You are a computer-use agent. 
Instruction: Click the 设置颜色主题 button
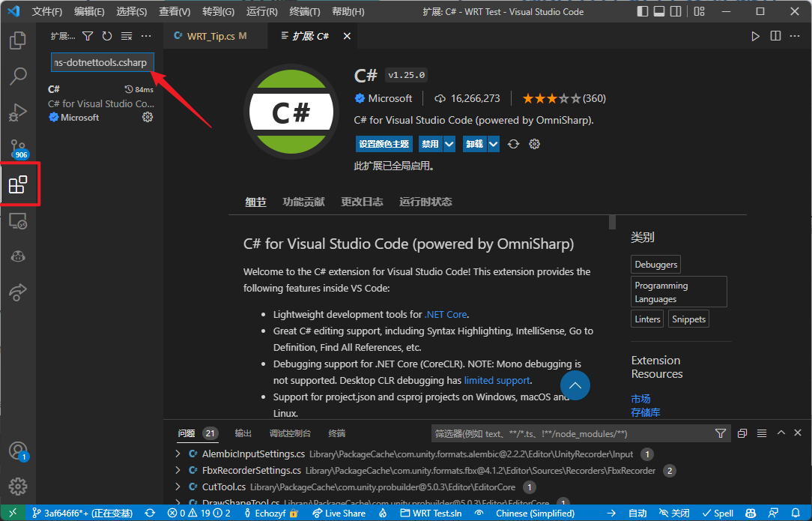(384, 144)
